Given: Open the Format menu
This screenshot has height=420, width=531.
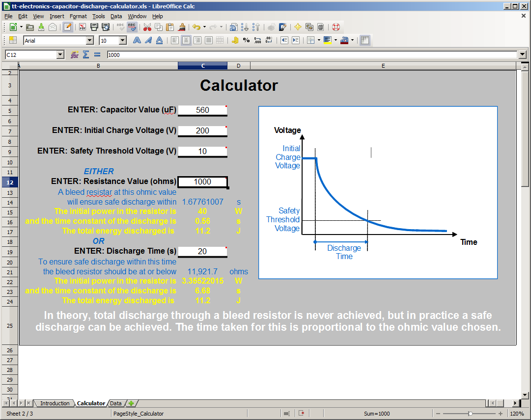Looking at the screenshot, I should 78,16.
